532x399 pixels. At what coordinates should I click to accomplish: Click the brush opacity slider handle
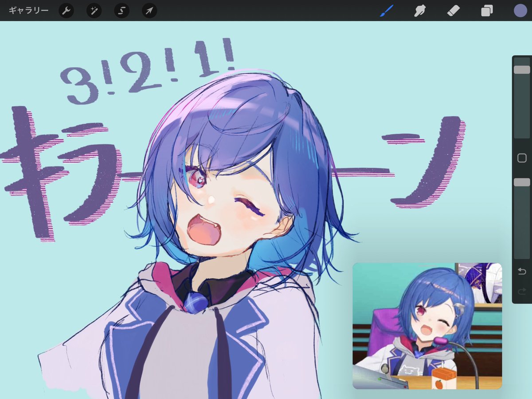tap(522, 182)
